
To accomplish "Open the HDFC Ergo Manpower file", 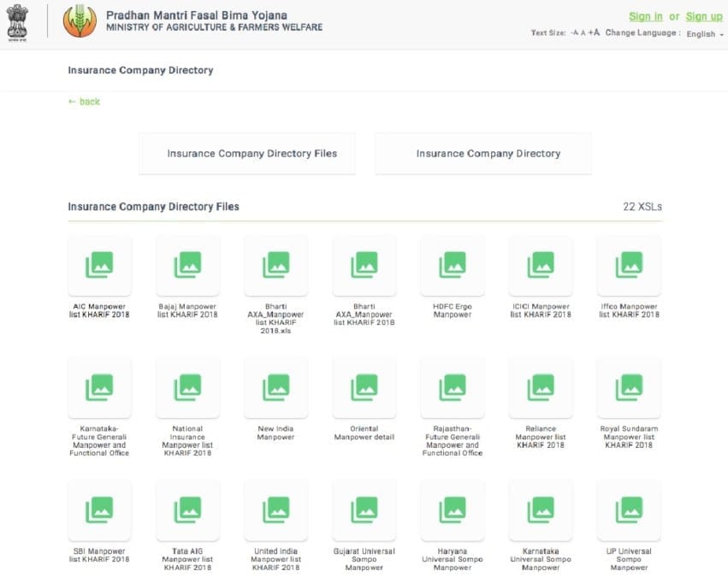I will [x=452, y=266].
